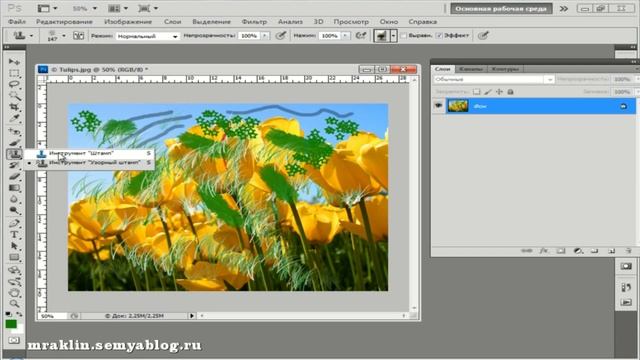Toggle lock position in Layers panel

(x=499, y=92)
